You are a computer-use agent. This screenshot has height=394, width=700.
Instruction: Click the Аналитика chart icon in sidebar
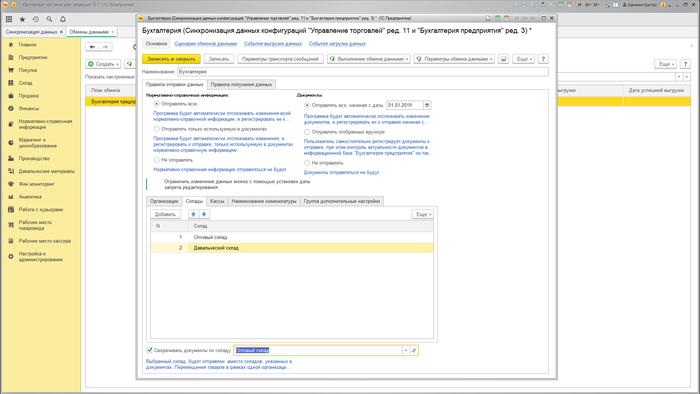click(11, 197)
